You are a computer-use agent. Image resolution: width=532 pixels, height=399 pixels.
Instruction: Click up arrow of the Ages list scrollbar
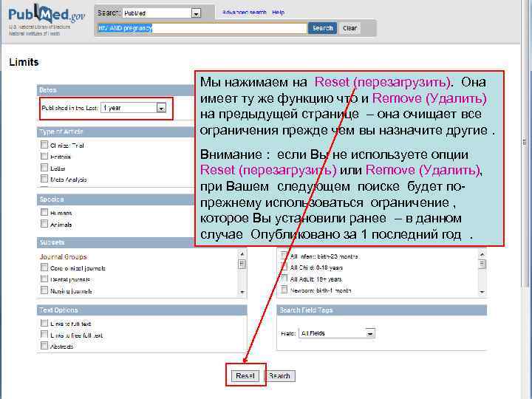[482, 253]
